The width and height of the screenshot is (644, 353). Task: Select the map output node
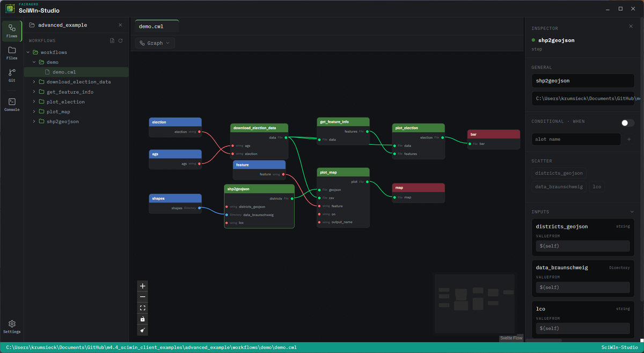[x=419, y=193]
